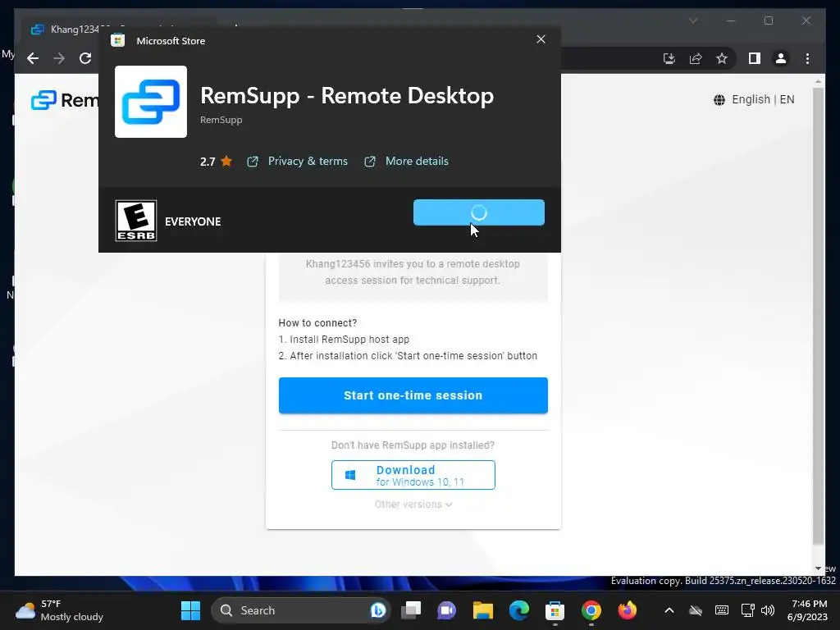Viewport: 840px width, 630px height.
Task: Open the Chrome profile icon
Action: click(781, 58)
